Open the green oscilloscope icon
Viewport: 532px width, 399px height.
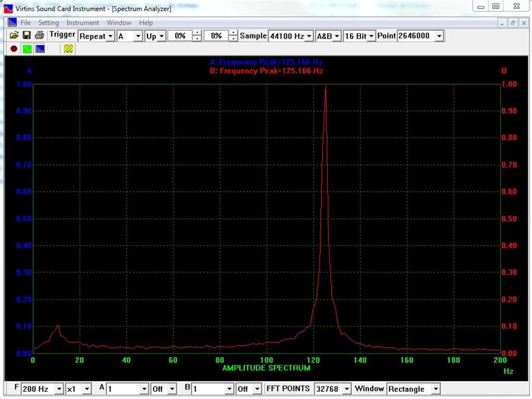(x=27, y=49)
